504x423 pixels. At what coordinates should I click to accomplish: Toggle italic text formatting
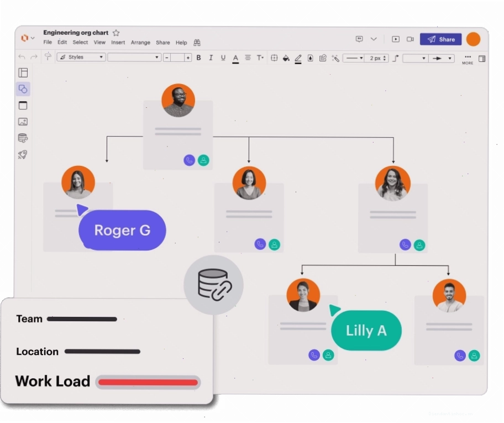click(211, 58)
